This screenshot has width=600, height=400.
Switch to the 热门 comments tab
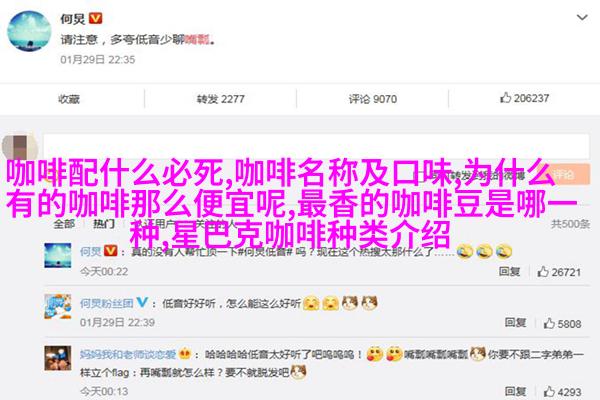click(104, 224)
